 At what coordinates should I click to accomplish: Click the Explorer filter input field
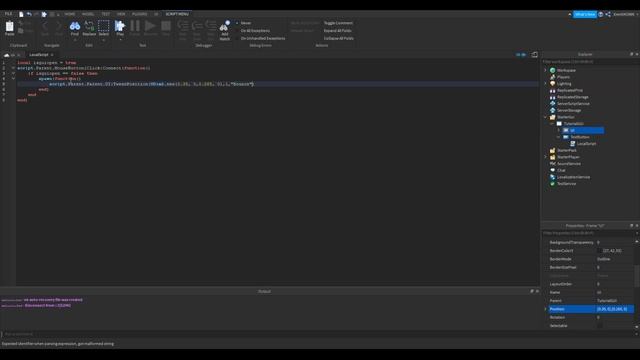click(589, 62)
